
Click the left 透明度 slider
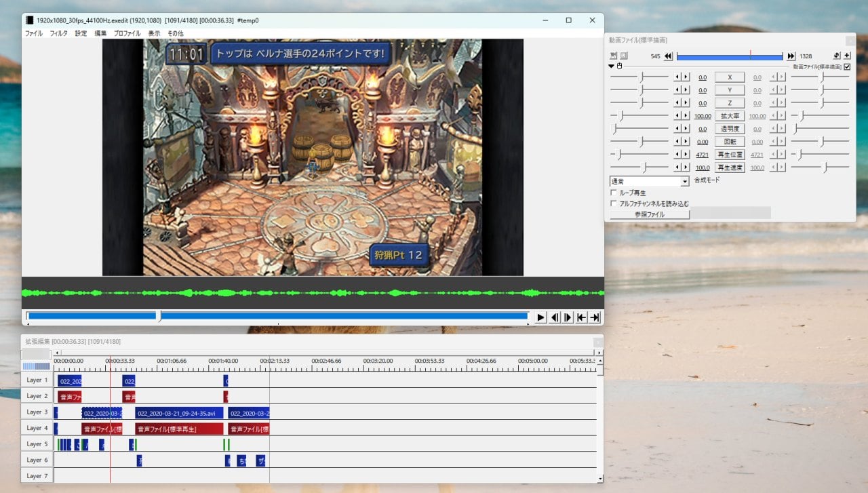coord(639,129)
